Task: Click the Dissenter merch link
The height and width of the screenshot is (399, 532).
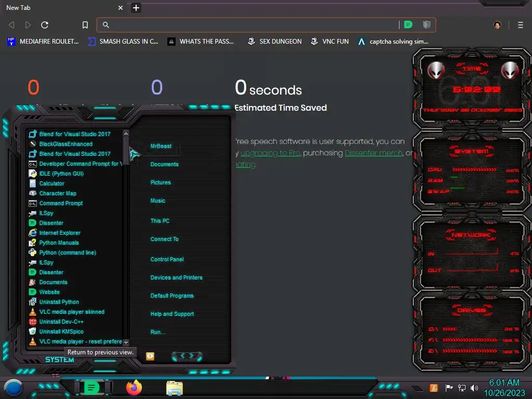Action: point(374,153)
